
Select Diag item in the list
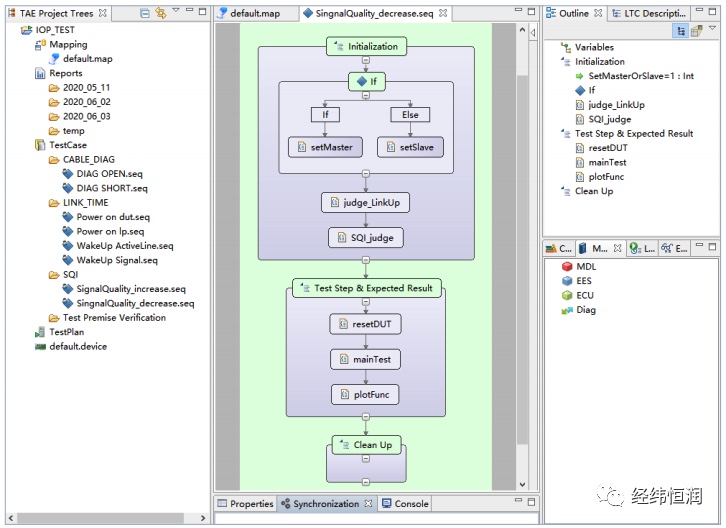pos(578,310)
